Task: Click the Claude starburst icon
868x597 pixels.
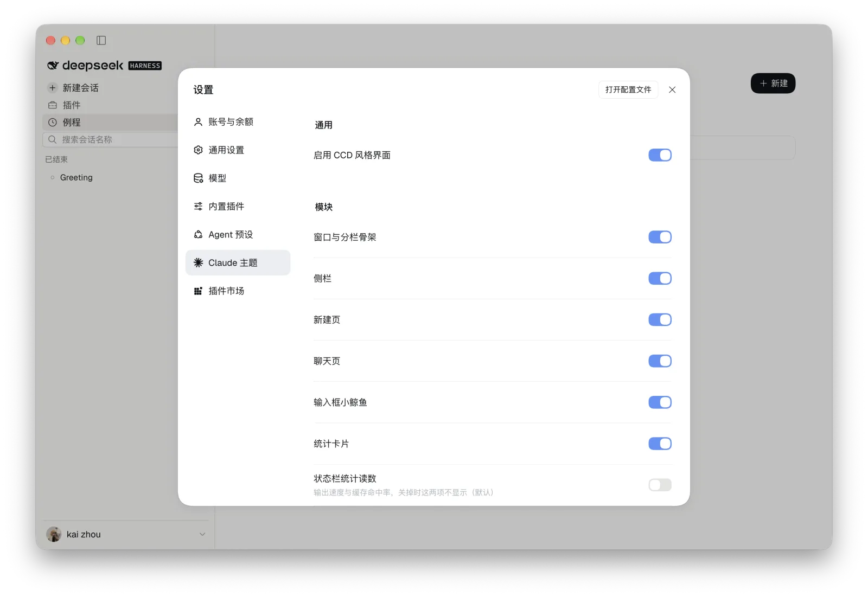Action: [x=198, y=262]
